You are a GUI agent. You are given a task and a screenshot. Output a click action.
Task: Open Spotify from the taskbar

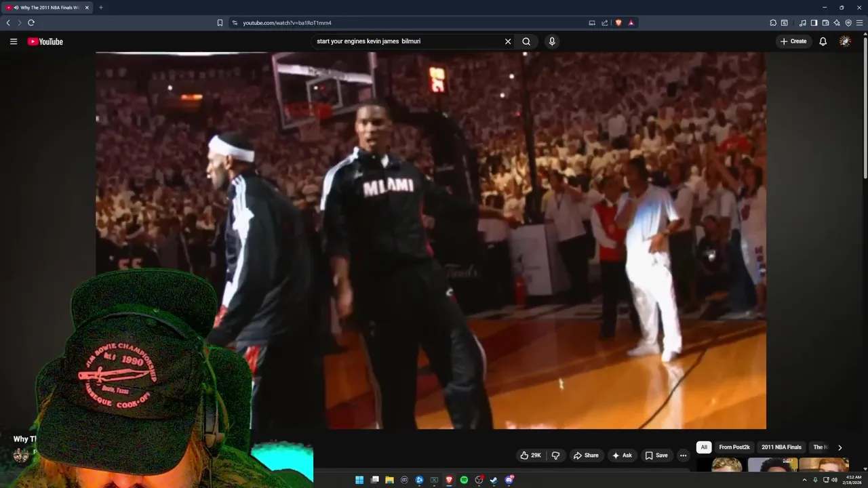point(464,480)
